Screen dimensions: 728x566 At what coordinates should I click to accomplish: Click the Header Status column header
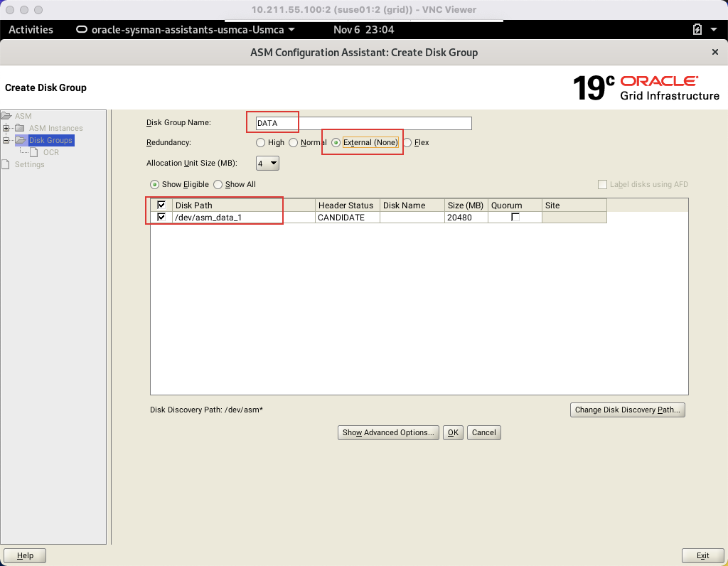pyautogui.click(x=347, y=205)
